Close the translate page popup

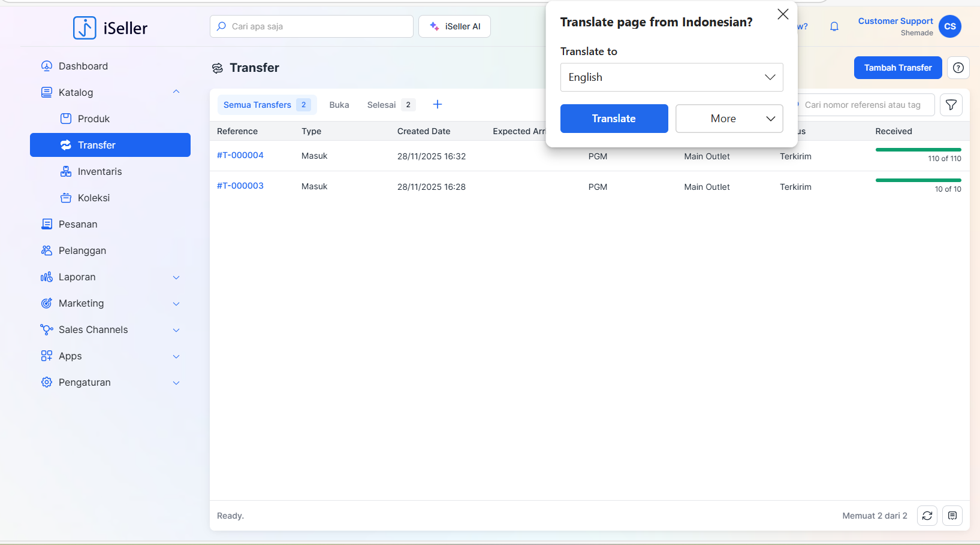782,14
